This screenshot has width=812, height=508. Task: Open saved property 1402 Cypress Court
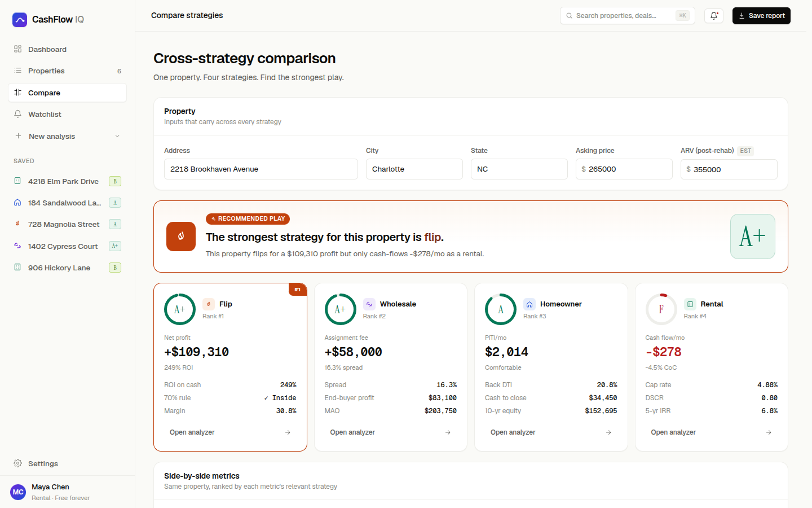[67, 246]
